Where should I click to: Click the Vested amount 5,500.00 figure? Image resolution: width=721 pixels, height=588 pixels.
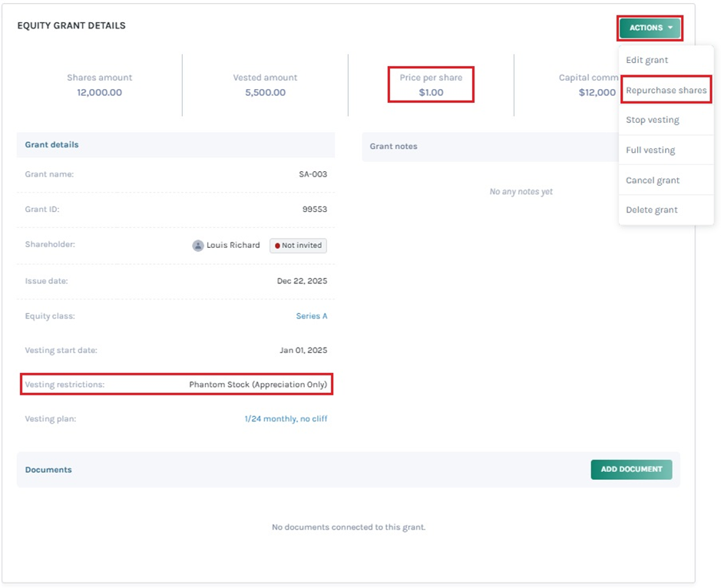[x=265, y=92]
